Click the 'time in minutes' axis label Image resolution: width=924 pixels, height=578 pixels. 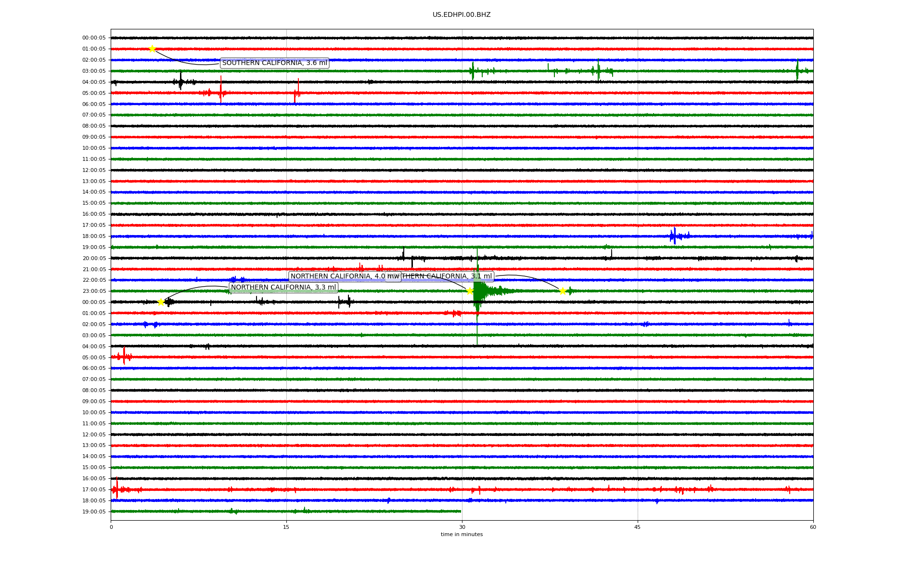point(461,534)
